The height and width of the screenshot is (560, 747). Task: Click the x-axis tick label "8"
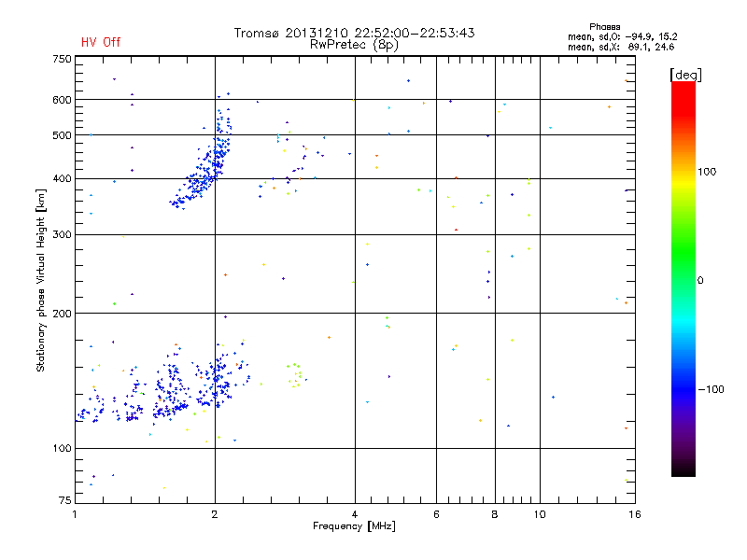coord(495,514)
